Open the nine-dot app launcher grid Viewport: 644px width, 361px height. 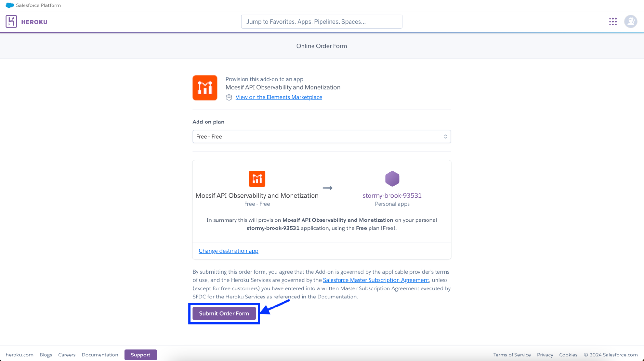pyautogui.click(x=612, y=22)
